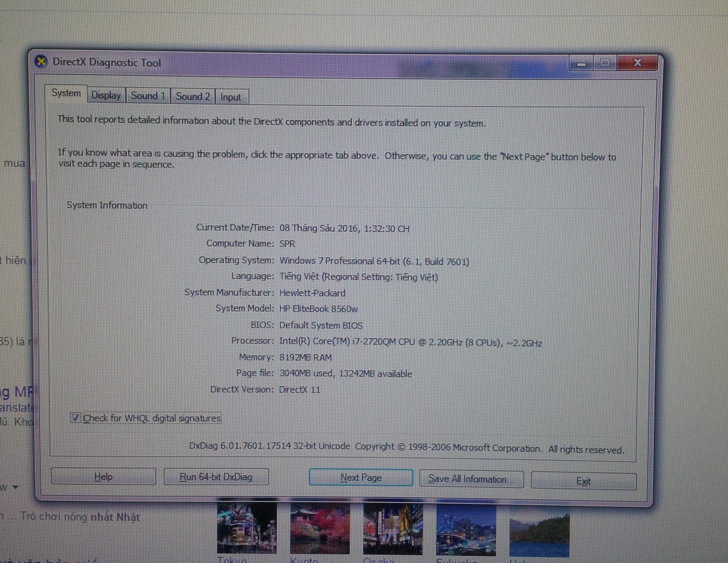Click the Help button
This screenshot has height=563, width=728.
point(103,477)
